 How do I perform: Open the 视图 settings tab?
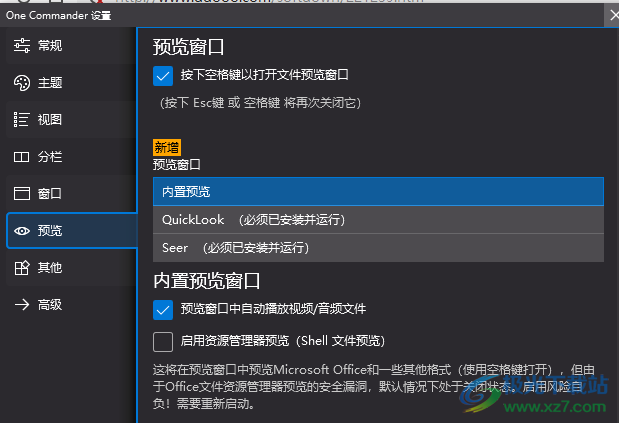tap(72, 120)
